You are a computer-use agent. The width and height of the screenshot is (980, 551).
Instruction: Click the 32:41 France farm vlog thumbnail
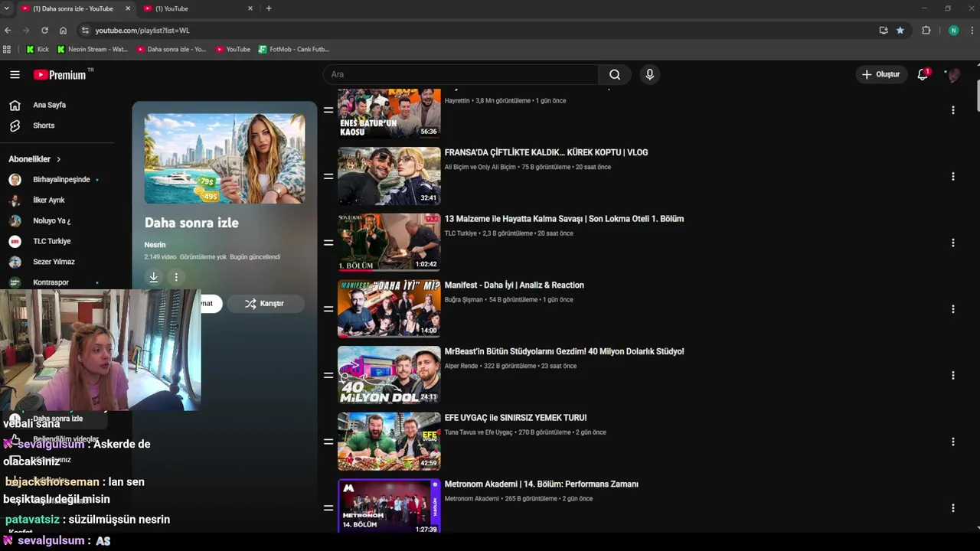(389, 176)
